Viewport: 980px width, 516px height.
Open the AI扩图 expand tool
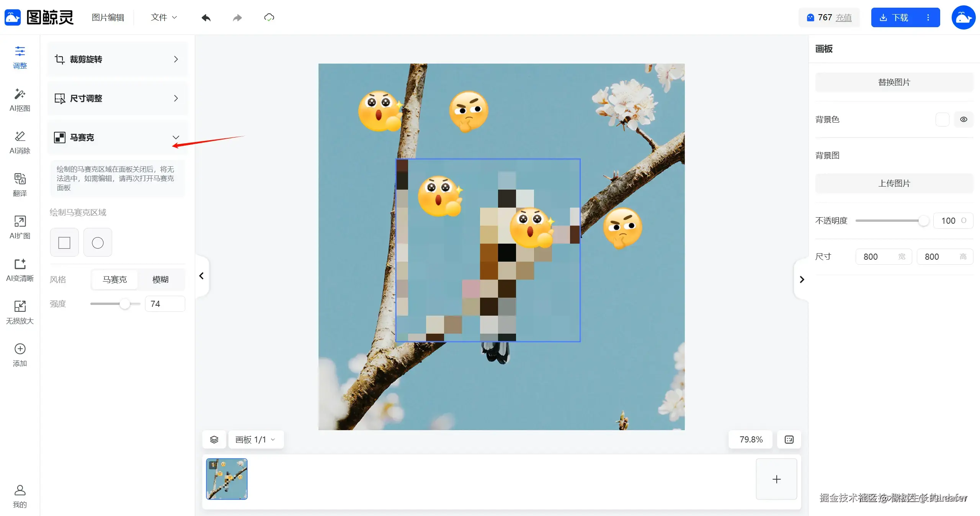click(x=20, y=227)
